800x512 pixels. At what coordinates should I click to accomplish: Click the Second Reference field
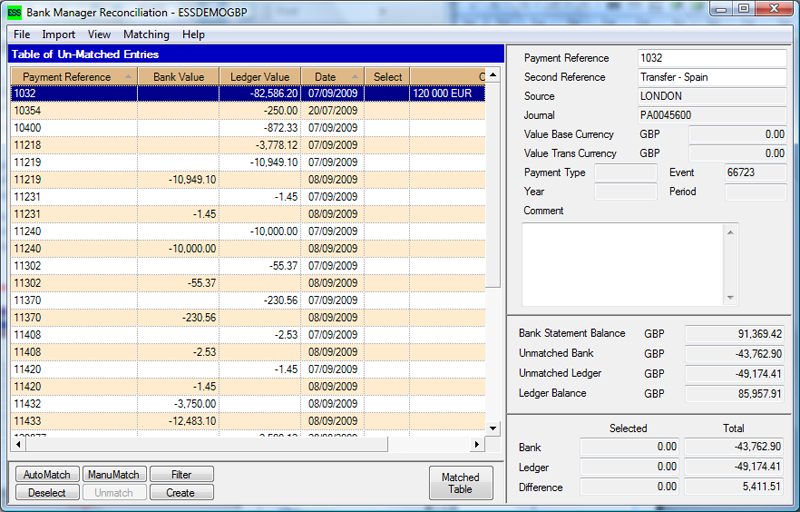click(711, 77)
